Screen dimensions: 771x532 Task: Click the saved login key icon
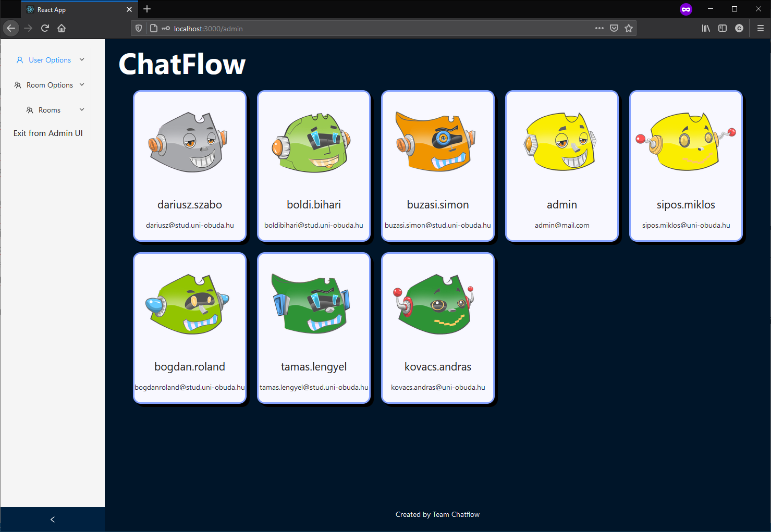click(166, 28)
